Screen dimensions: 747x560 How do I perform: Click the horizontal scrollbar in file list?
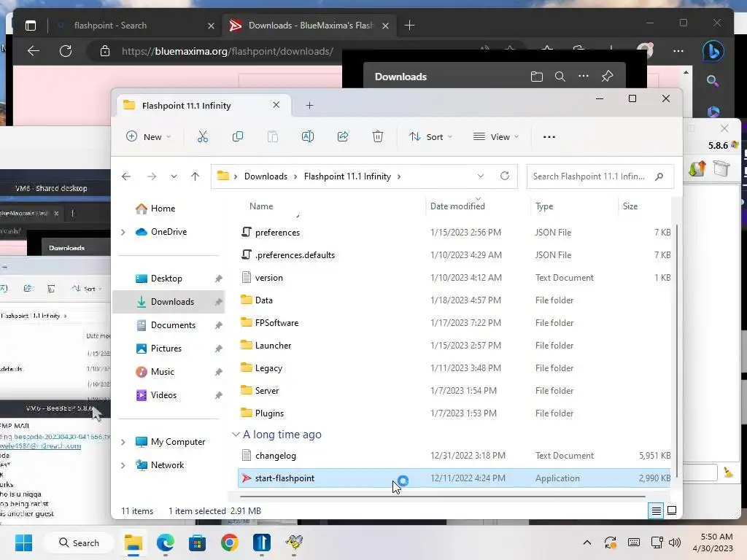pos(442,496)
